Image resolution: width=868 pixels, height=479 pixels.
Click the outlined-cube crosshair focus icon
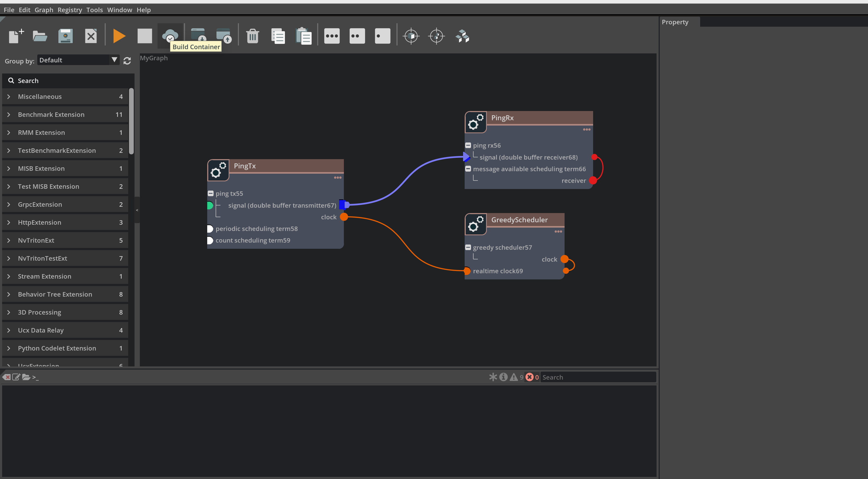[x=437, y=36]
